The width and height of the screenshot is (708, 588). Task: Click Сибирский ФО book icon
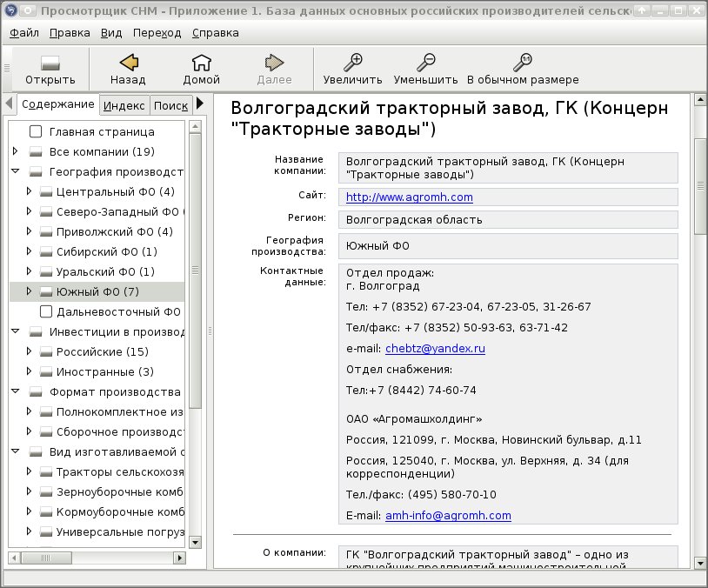click(x=46, y=252)
